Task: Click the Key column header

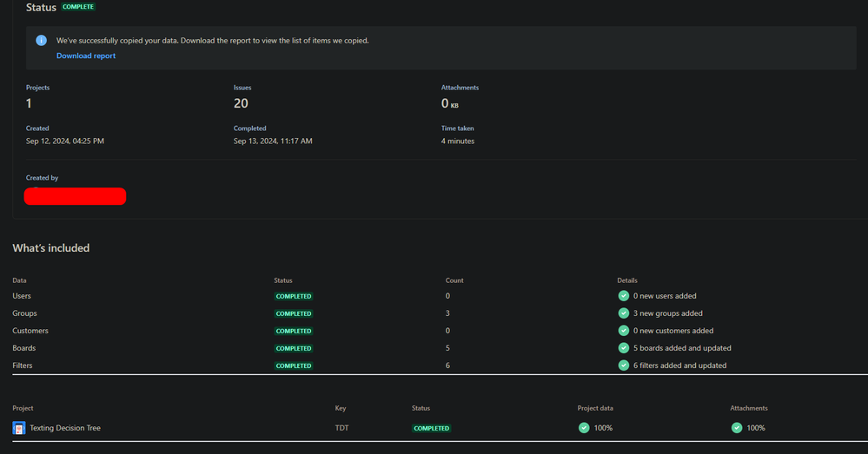Action: pyautogui.click(x=341, y=408)
